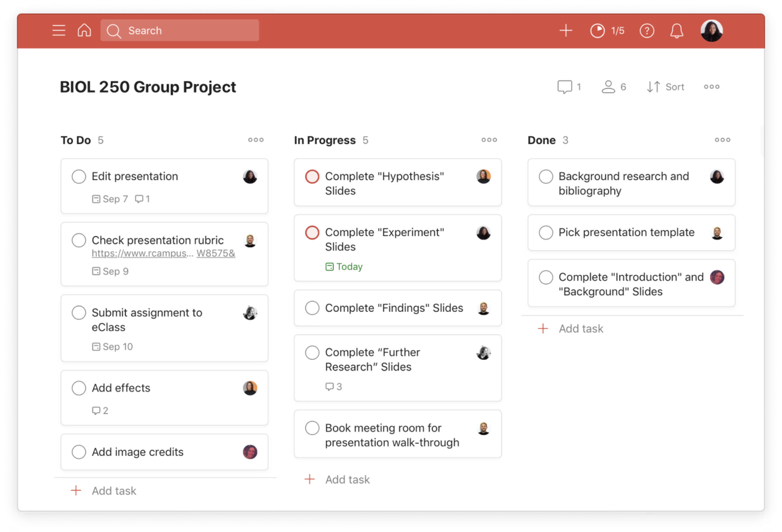The height and width of the screenshot is (532, 782).
Task: Complete the 'Pick presentation template' task
Action: point(546,233)
